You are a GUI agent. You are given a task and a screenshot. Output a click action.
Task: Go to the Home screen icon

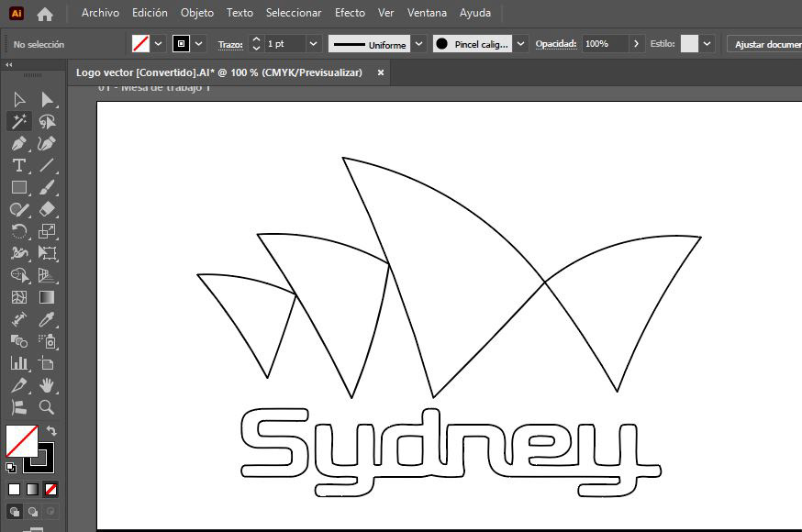coord(45,15)
